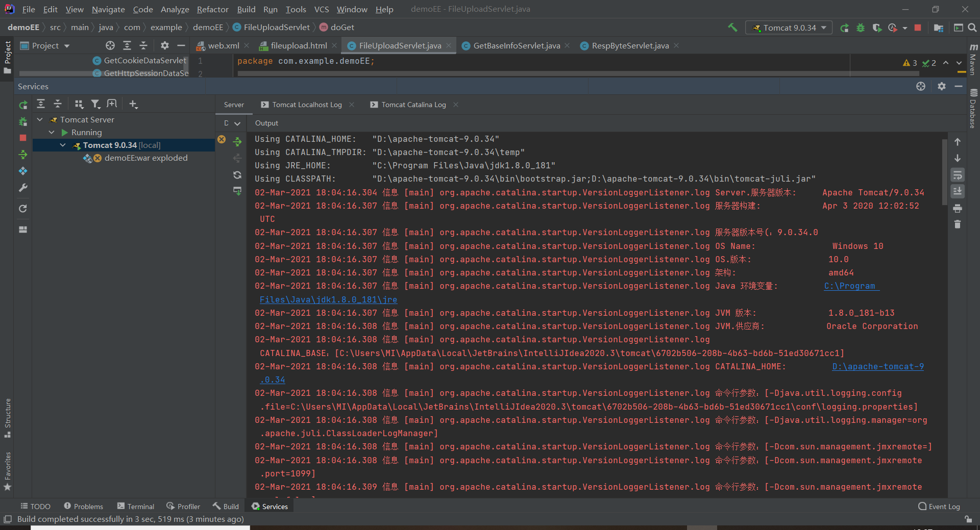Open configuration settings using the wrench icon
980x530 pixels.
pyautogui.click(x=23, y=188)
